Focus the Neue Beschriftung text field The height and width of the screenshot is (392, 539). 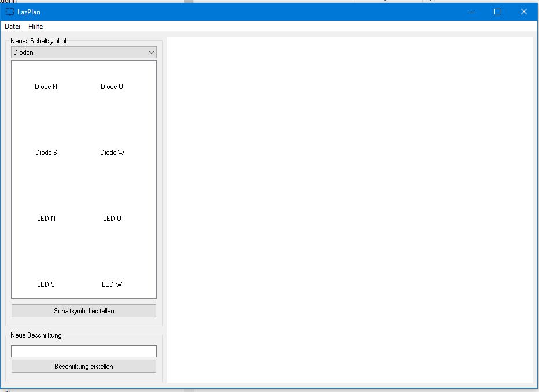coord(84,351)
